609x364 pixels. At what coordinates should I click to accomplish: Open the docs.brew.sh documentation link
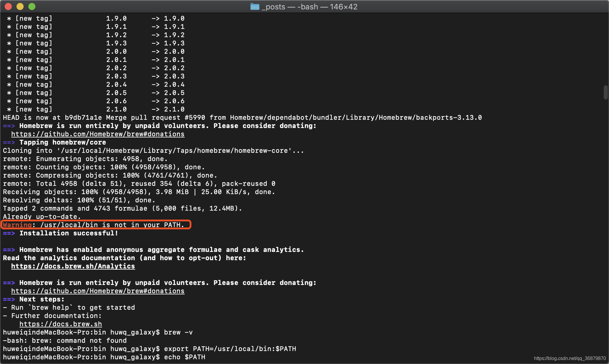click(60, 324)
